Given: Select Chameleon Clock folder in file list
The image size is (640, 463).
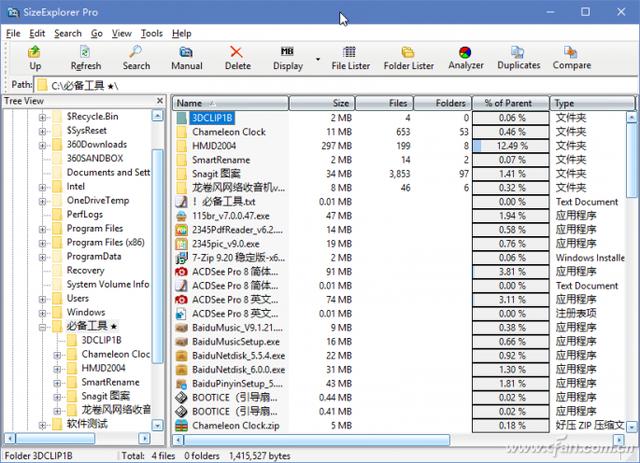Looking at the screenshot, I should click(x=229, y=132).
